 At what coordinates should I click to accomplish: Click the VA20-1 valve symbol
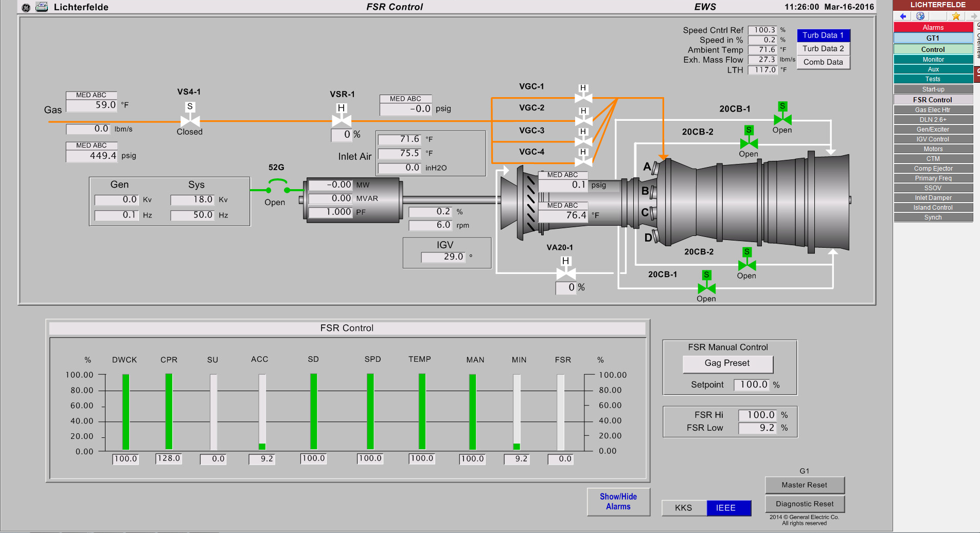coord(565,273)
